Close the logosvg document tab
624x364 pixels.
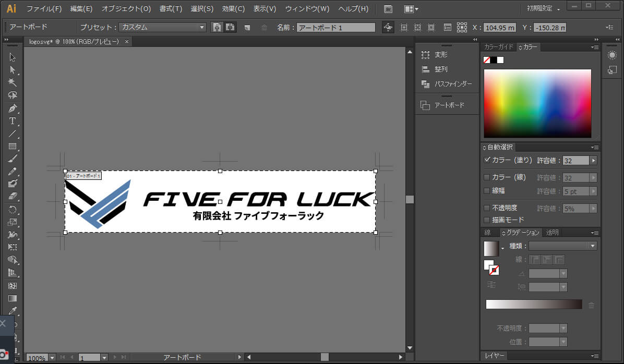click(x=127, y=41)
